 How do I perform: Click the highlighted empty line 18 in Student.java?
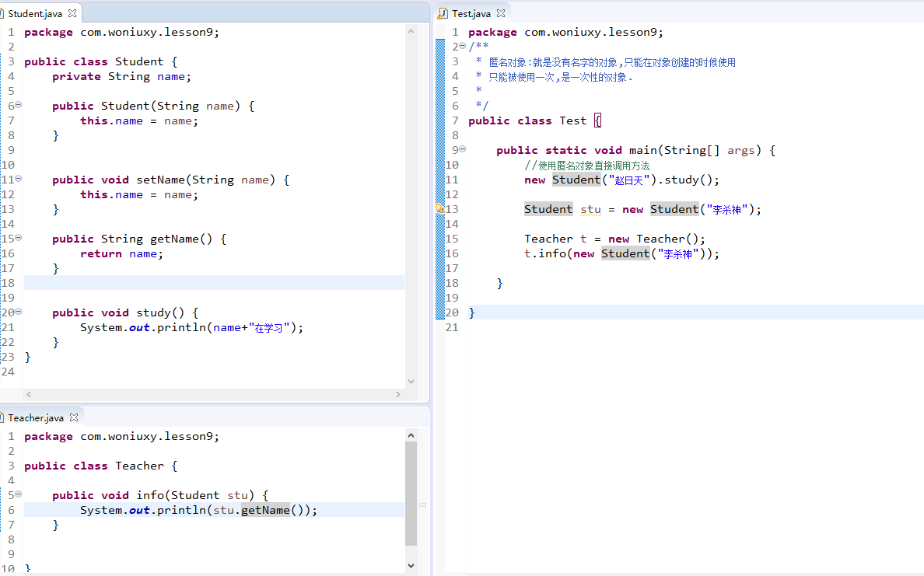click(214, 283)
